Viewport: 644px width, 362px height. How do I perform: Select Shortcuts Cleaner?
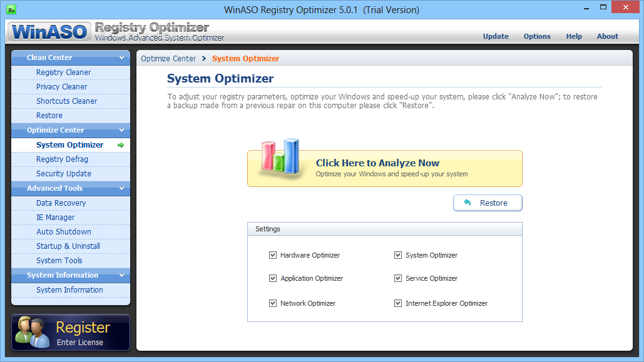tap(71, 101)
